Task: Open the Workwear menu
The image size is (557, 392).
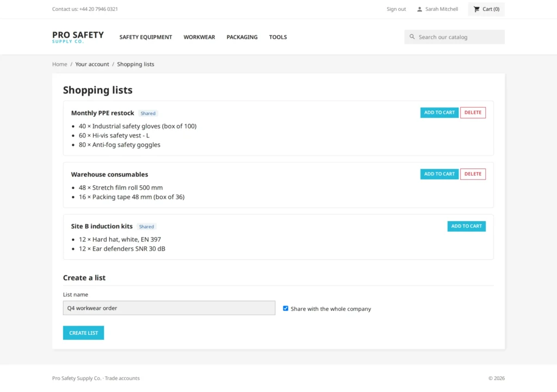Action: pyautogui.click(x=199, y=37)
